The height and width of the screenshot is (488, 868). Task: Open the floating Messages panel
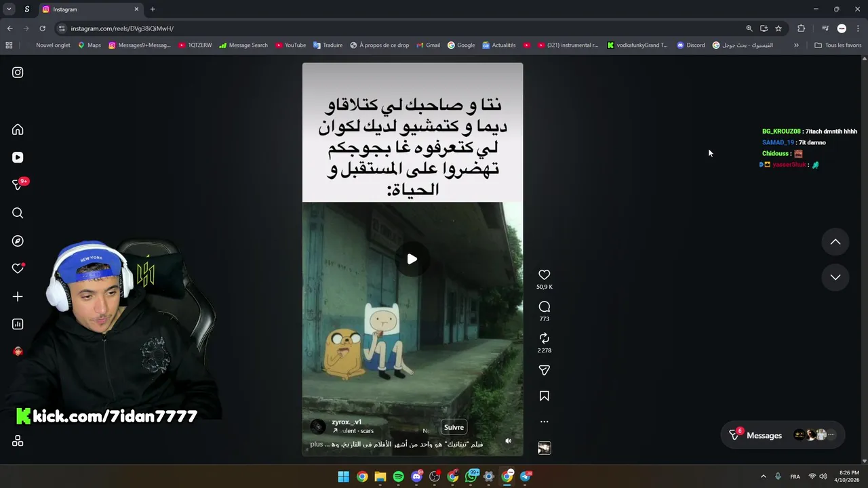(x=783, y=435)
